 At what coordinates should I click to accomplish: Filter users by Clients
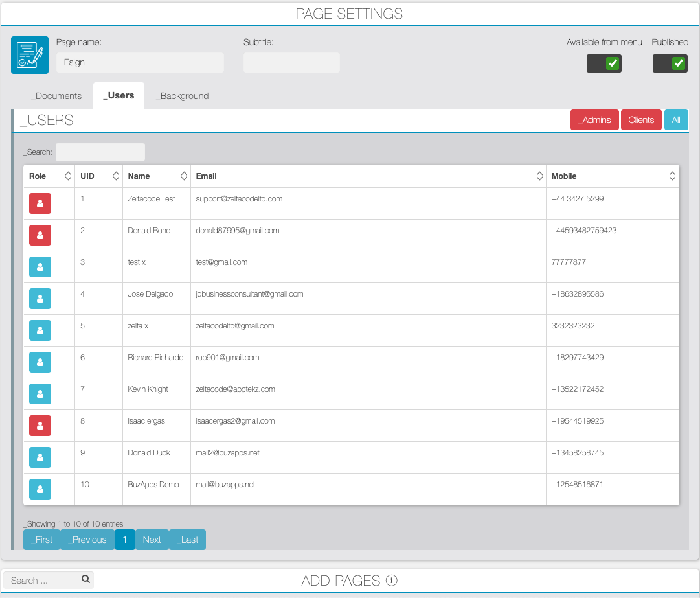tap(641, 120)
